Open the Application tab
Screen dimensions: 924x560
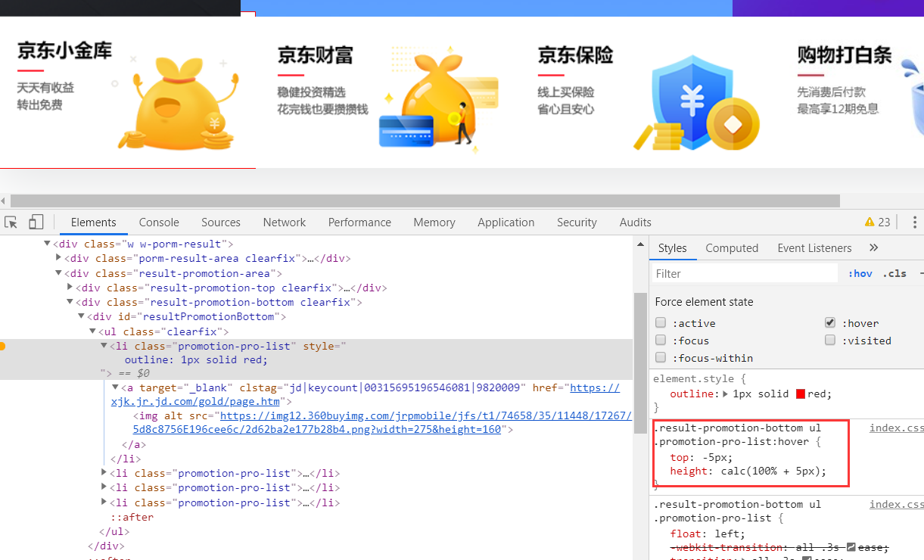(x=506, y=222)
